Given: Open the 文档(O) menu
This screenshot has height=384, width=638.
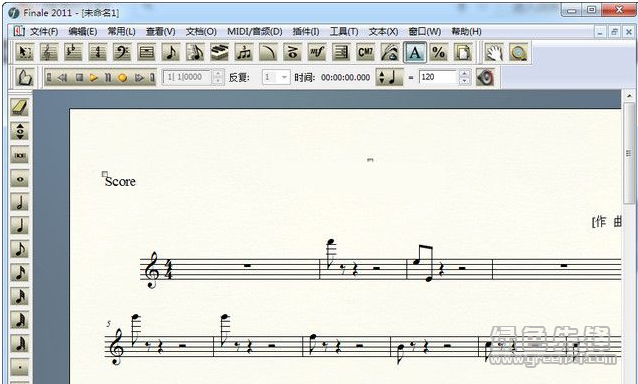Looking at the screenshot, I should point(201,31).
